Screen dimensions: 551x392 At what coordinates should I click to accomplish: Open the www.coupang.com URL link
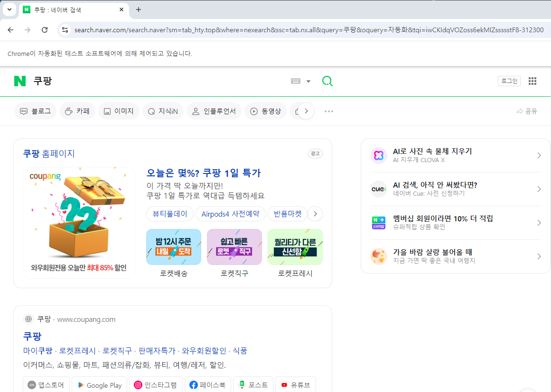86,319
